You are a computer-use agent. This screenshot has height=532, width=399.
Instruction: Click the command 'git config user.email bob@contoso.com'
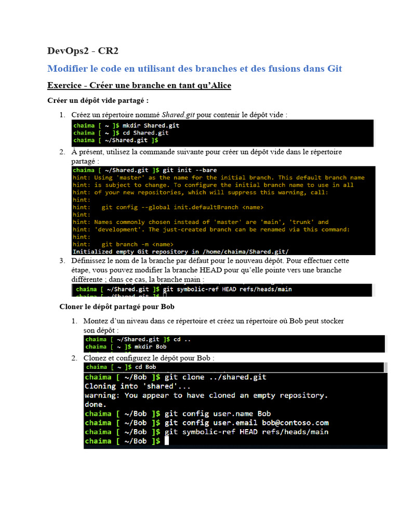tap(247, 423)
